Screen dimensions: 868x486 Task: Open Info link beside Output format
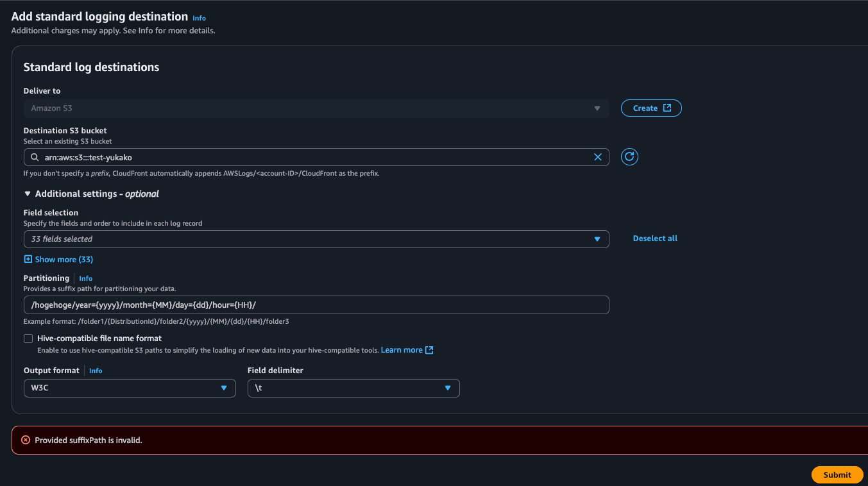(96, 371)
